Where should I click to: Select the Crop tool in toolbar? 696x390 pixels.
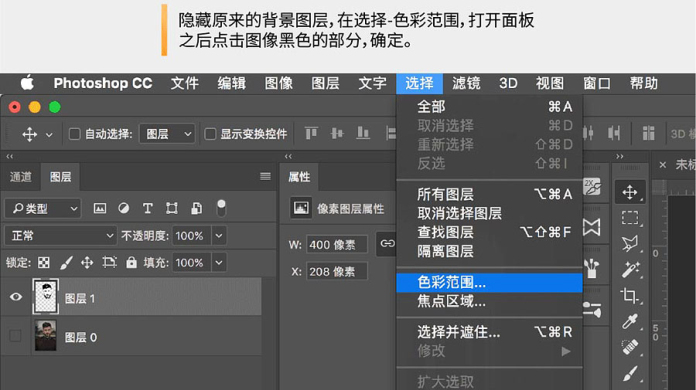tap(630, 295)
